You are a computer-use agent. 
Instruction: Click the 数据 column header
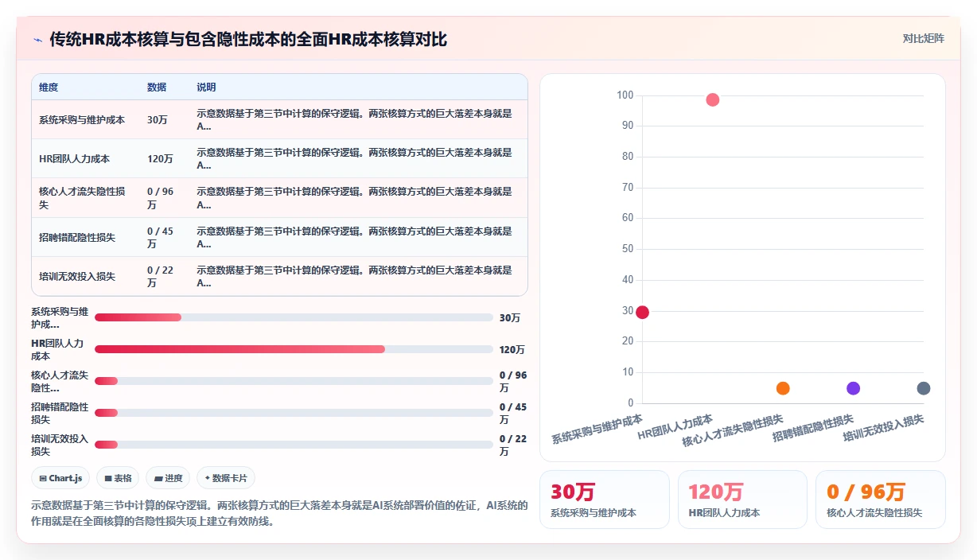[x=157, y=87]
